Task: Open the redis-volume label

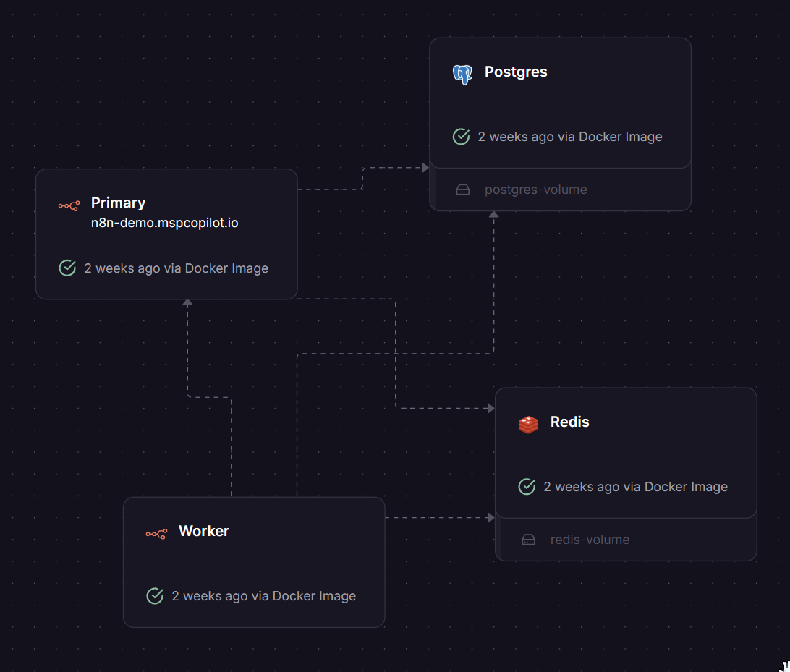Action: pyautogui.click(x=590, y=540)
